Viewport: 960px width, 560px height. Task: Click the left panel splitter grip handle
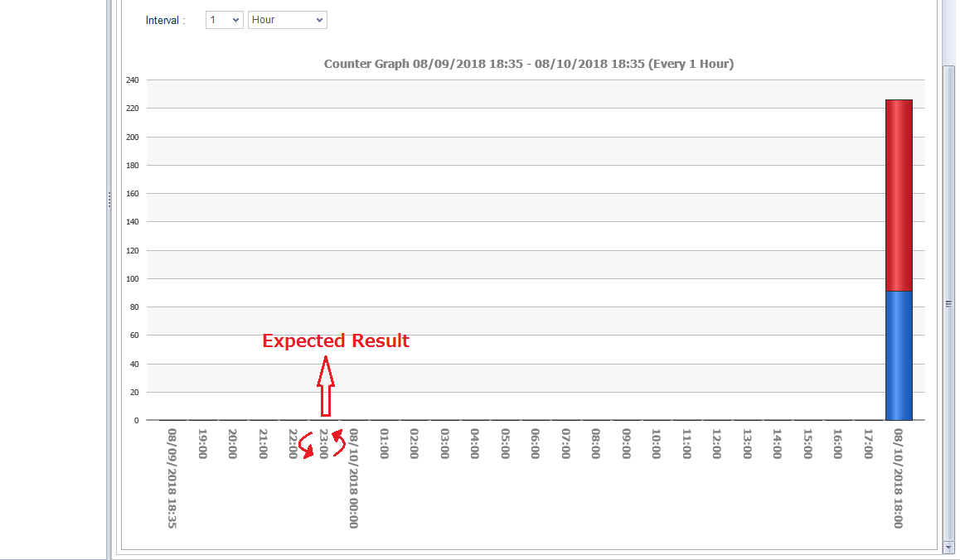pos(109,200)
